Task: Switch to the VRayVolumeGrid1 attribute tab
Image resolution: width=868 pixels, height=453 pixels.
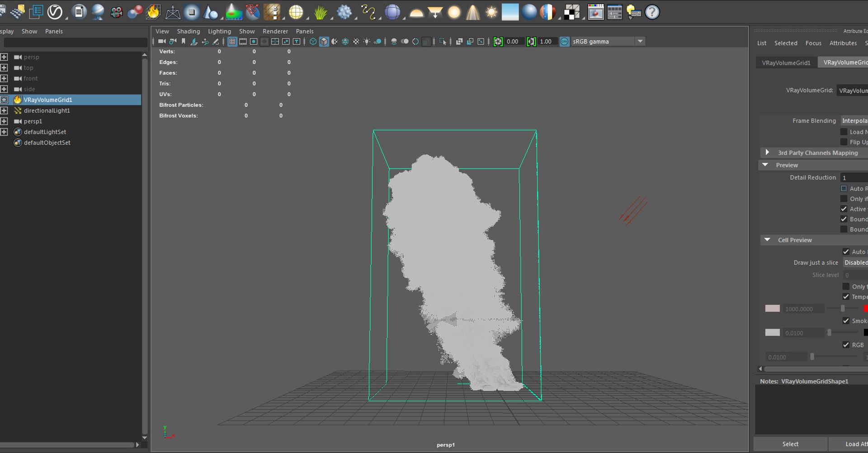Action: coord(786,63)
